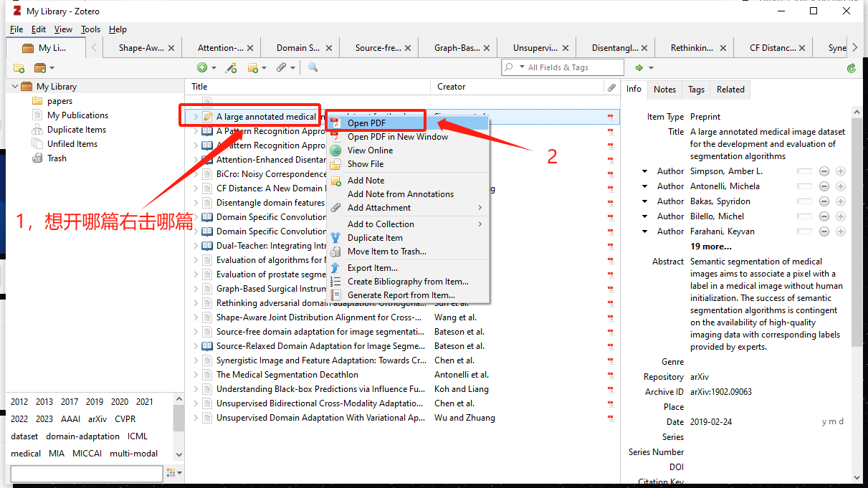
Task: Remove author Bakas, Spyridon with minus button
Action: [x=824, y=201]
